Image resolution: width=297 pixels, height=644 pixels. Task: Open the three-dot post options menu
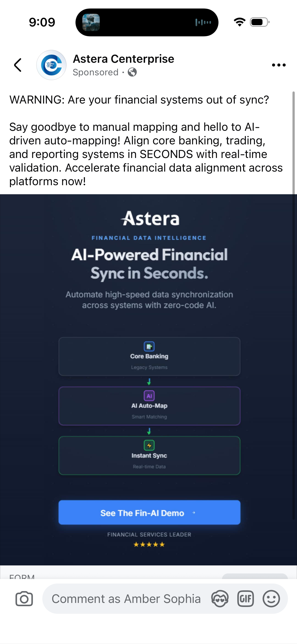coord(279,65)
